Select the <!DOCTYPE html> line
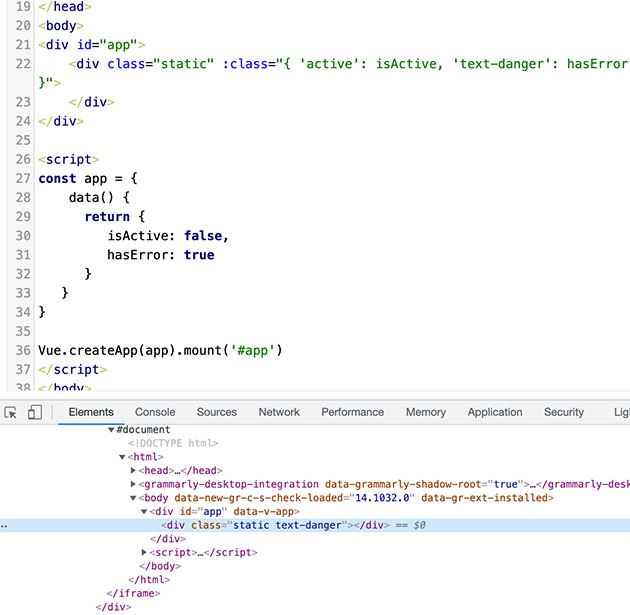This screenshot has height=615, width=630. pyautogui.click(x=173, y=443)
